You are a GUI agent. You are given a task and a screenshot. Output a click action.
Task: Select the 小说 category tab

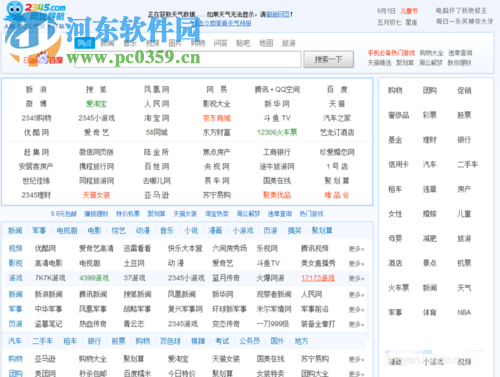point(191,230)
